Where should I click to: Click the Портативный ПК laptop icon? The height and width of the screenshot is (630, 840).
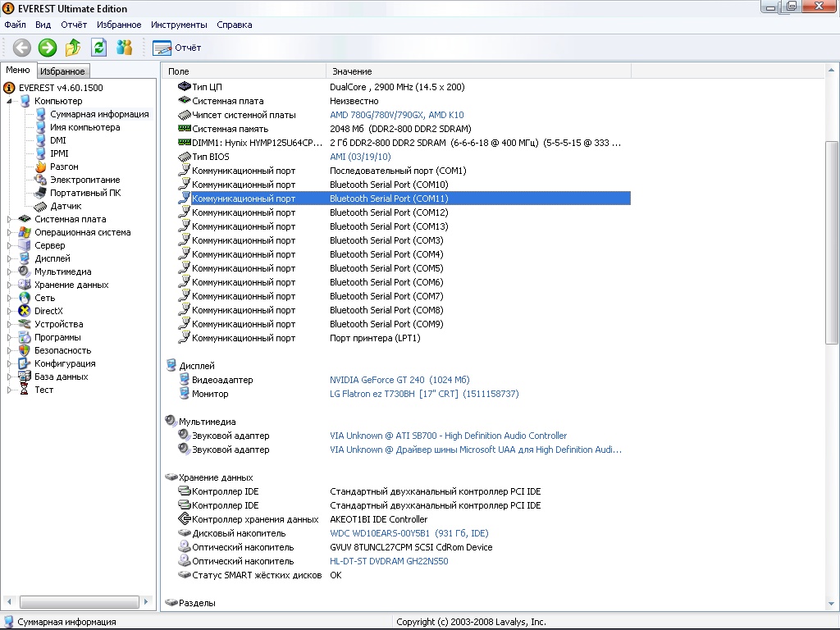click(x=41, y=193)
